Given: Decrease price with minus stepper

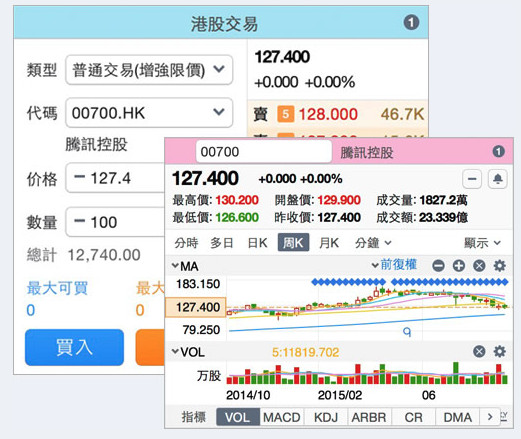Looking at the screenshot, I should [x=80, y=177].
